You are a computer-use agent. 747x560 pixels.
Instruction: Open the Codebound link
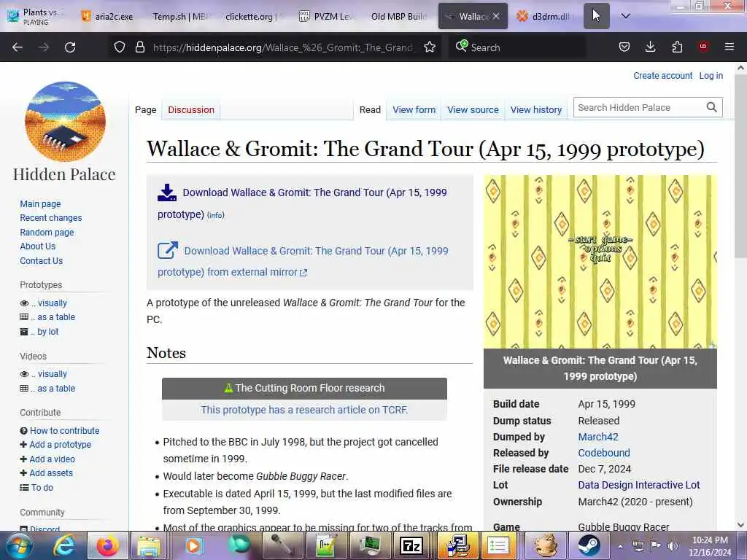click(603, 453)
